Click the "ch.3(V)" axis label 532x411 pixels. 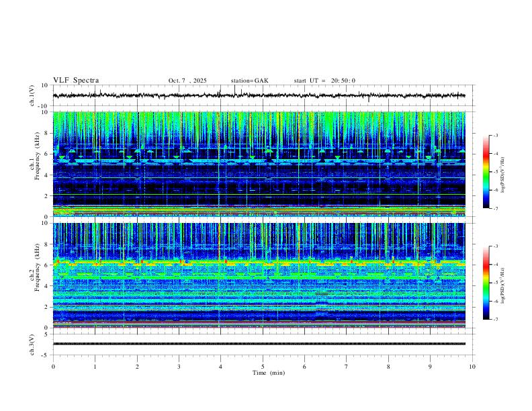pyautogui.click(x=32, y=345)
